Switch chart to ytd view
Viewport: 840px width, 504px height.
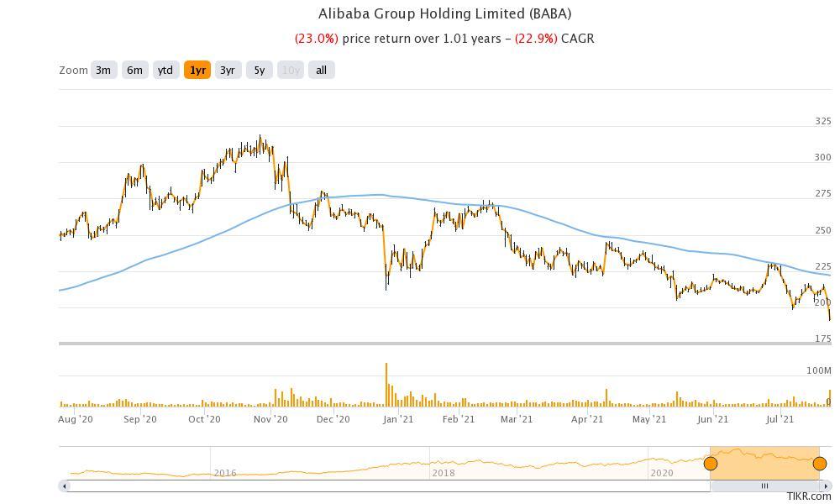click(165, 71)
